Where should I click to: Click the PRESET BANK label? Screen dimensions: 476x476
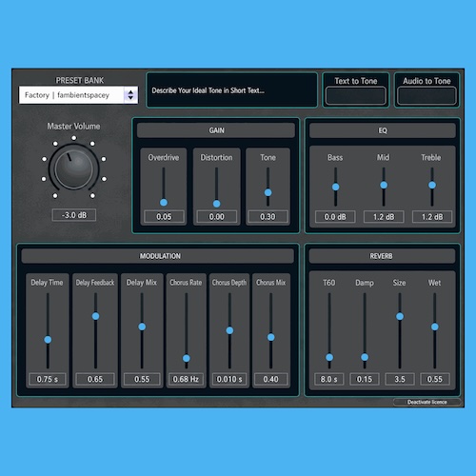coord(80,80)
